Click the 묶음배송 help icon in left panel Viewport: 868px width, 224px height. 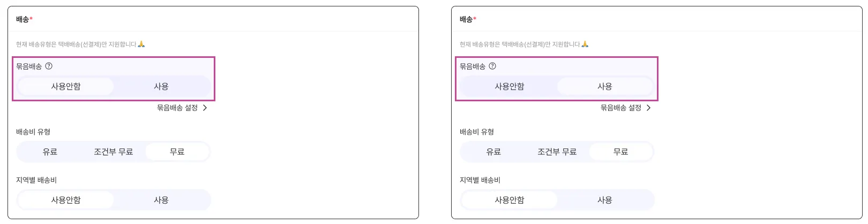[x=49, y=66]
